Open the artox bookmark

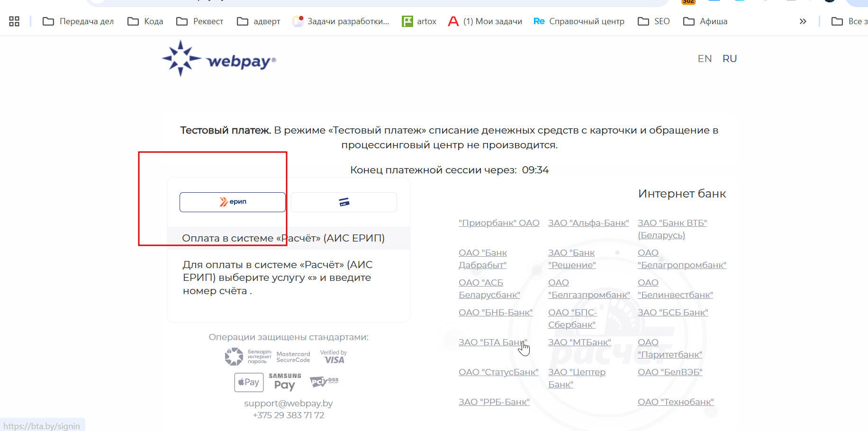point(419,21)
